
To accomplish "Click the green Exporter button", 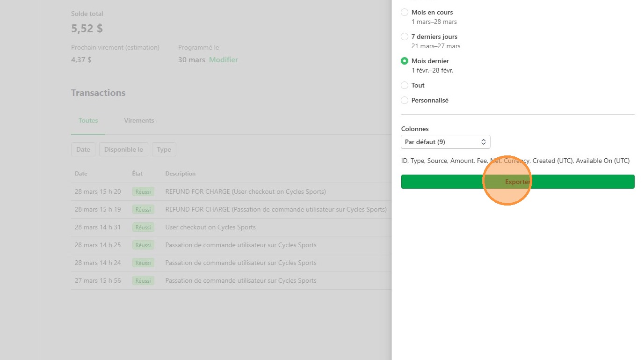I will (517, 182).
